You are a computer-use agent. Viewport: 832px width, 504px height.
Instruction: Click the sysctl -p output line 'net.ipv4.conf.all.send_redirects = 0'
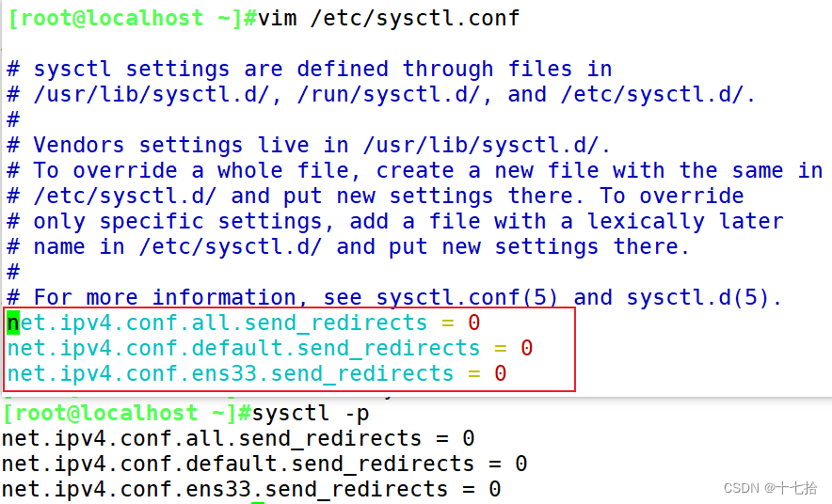(x=238, y=439)
